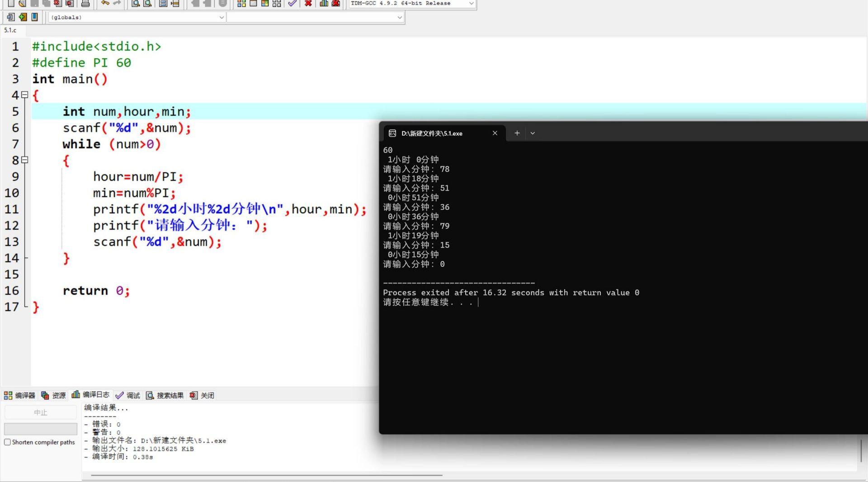Switch to the 编译日志 tab
Viewport: 868px width, 482px height.
tap(90, 395)
